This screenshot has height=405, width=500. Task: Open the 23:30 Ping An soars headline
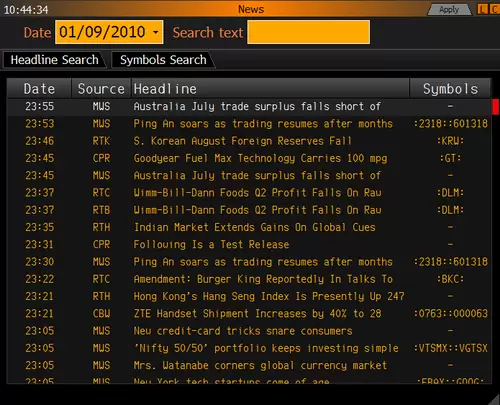pyautogui.click(x=263, y=262)
